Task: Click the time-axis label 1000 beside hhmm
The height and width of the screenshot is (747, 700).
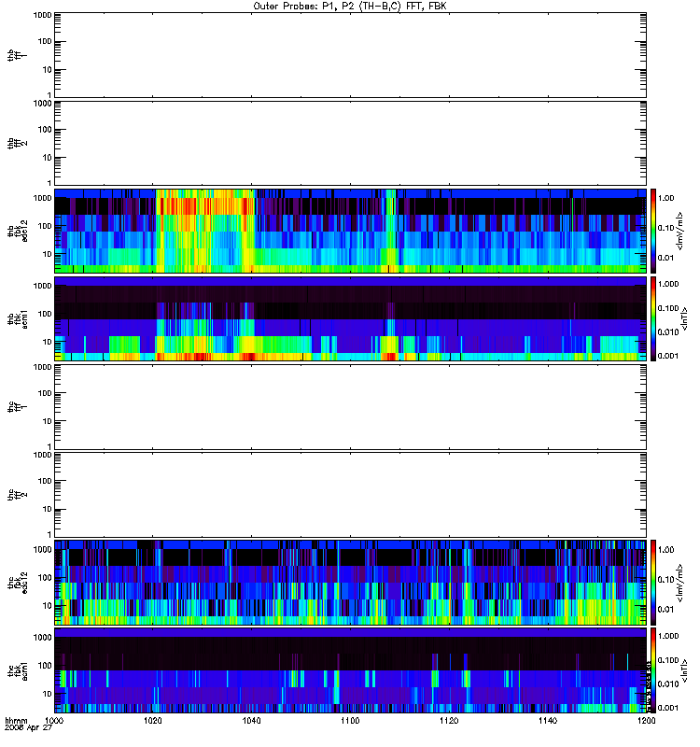Action: pos(54,721)
